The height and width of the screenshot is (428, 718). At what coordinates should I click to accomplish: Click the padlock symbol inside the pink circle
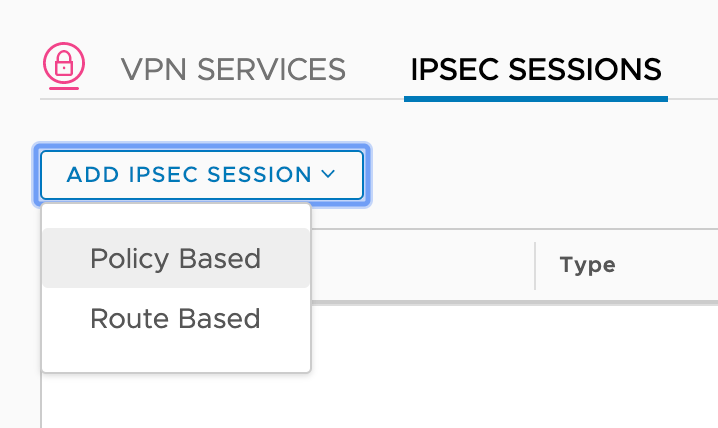pos(63,67)
